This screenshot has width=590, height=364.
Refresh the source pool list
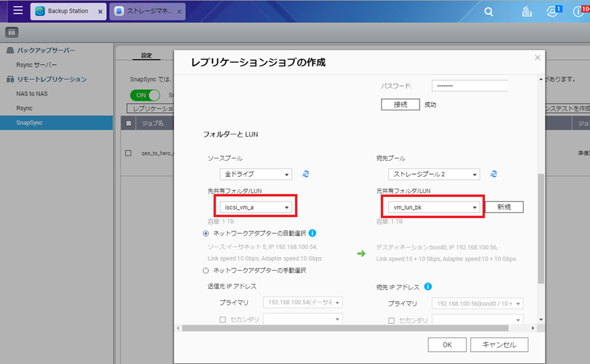coord(306,174)
